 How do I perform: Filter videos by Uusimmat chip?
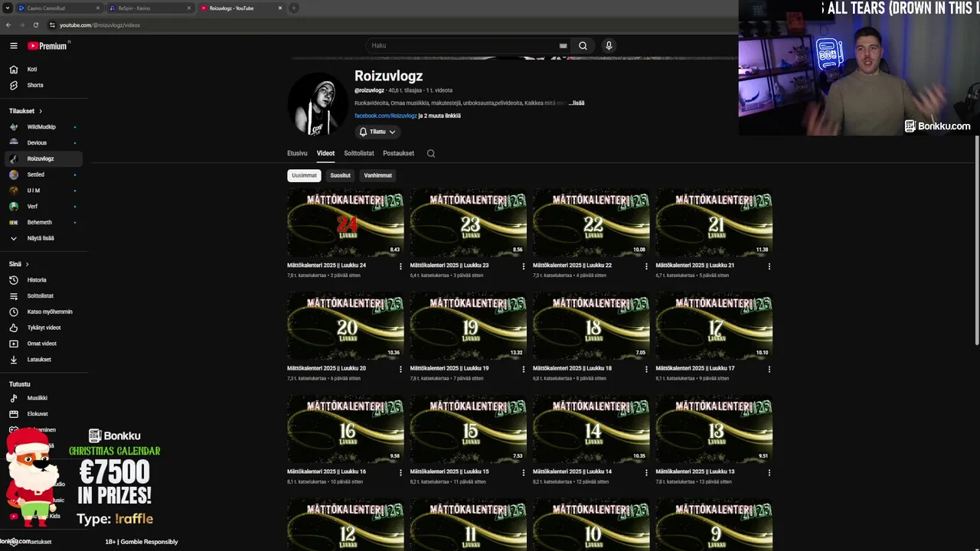(x=304, y=175)
